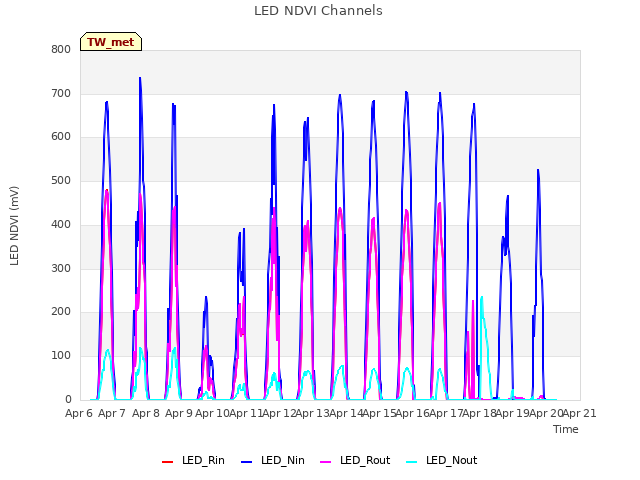The height and width of the screenshot is (480, 640).
Task: Click the Apr 12 x-axis label
Action: (279, 413)
